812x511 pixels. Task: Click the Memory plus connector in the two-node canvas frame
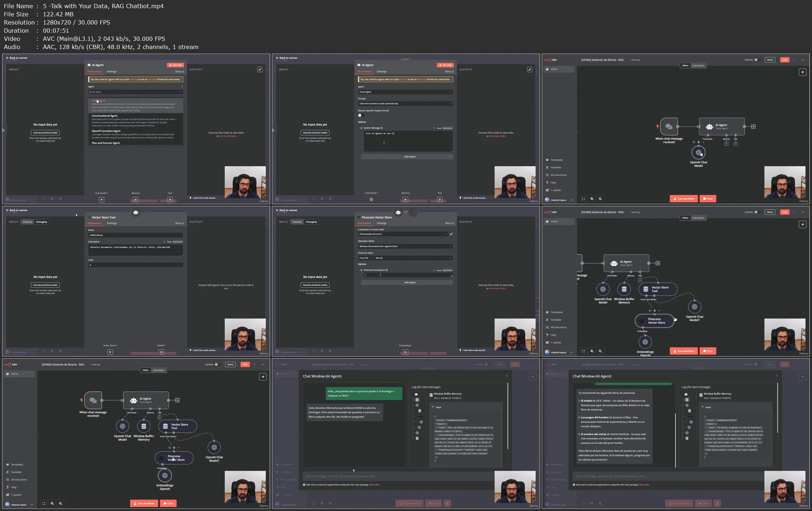pos(726,144)
